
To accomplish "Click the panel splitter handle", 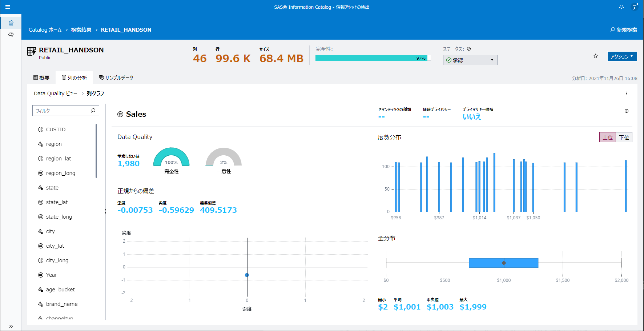I will (x=105, y=212).
